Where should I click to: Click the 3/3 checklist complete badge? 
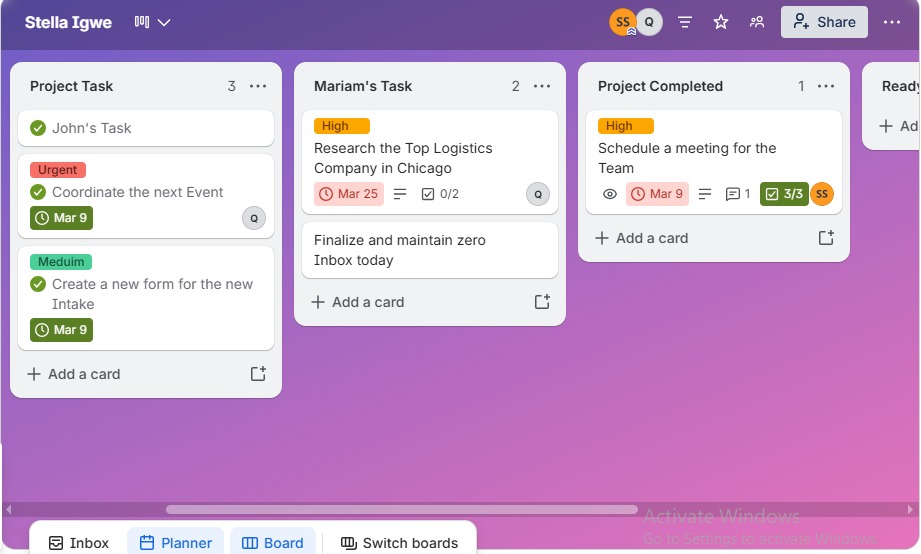[x=784, y=194]
